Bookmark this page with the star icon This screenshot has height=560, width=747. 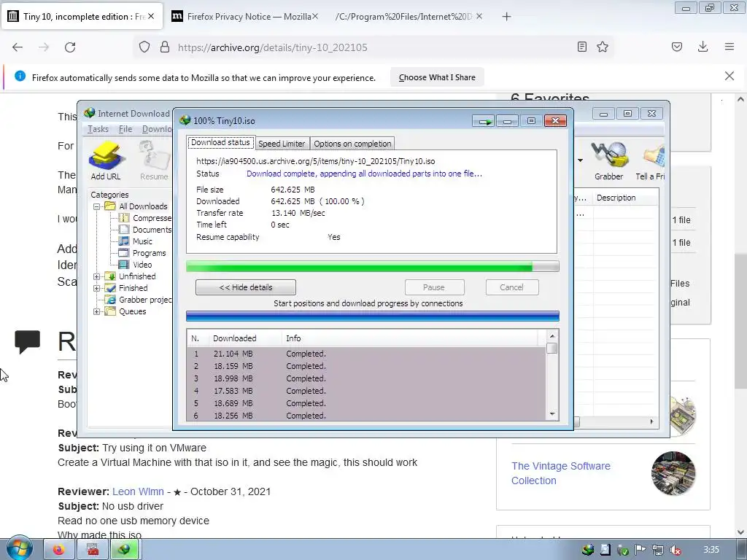click(x=603, y=47)
